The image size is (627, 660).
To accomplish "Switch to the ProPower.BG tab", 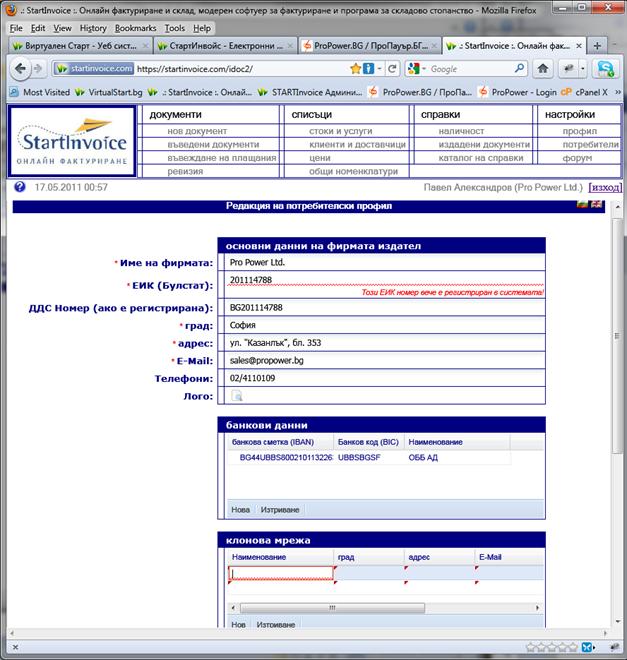I will [370, 45].
